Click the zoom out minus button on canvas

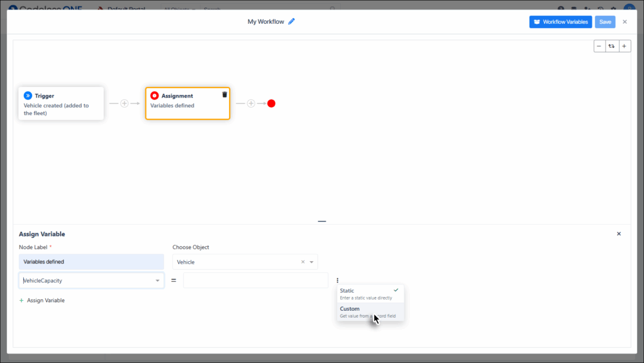tap(599, 46)
